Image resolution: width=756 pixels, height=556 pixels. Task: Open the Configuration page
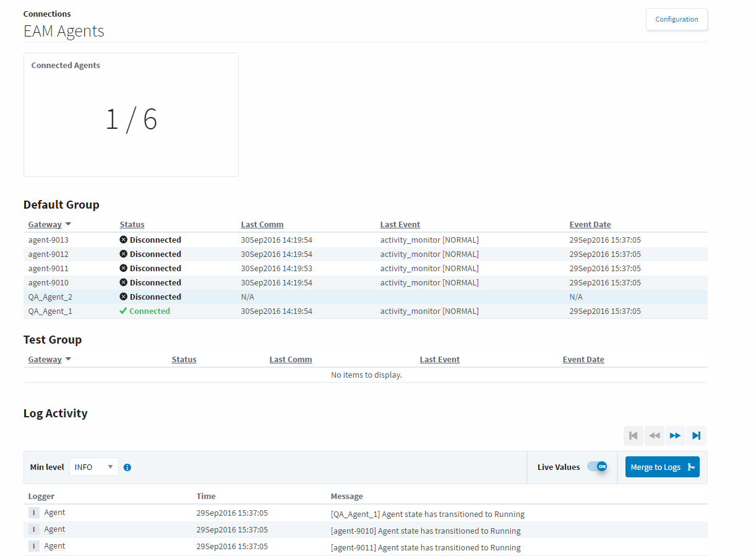676,19
